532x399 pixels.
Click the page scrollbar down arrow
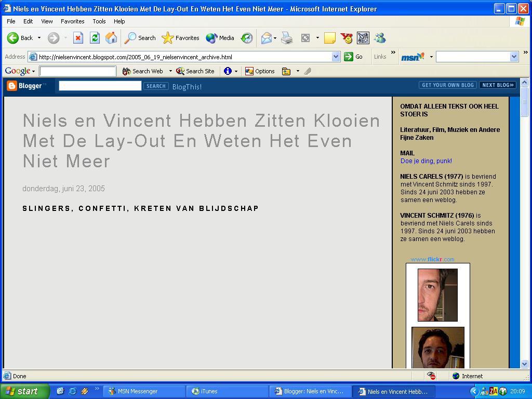(524, 364)
